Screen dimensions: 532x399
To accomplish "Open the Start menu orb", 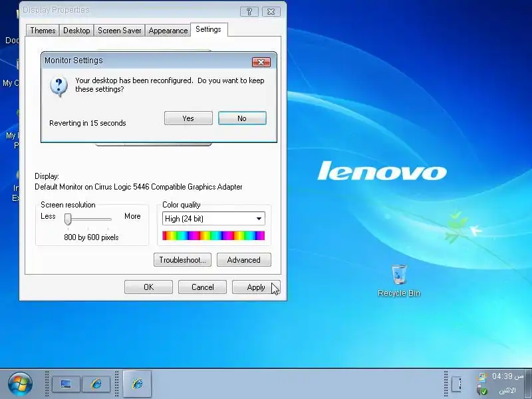I will [20, 384].
